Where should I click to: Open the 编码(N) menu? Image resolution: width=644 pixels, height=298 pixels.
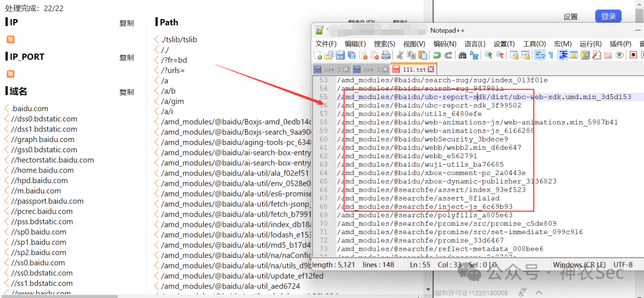pyautogui.click(x=445, y=44)
